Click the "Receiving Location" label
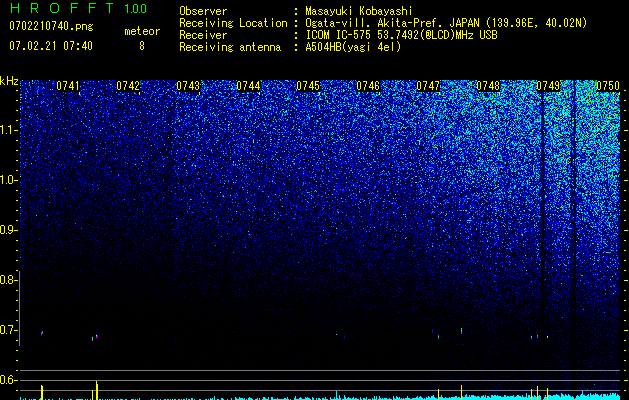629x400 pixels. coord(233,23)
